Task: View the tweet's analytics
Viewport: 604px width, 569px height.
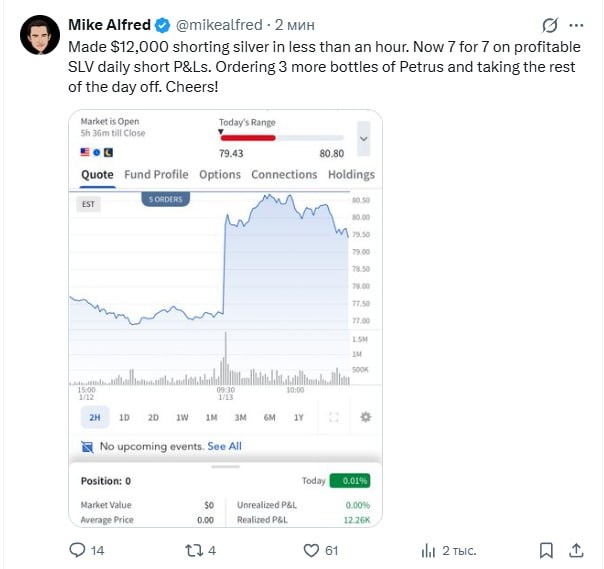Action: click(x=429, y=550)
